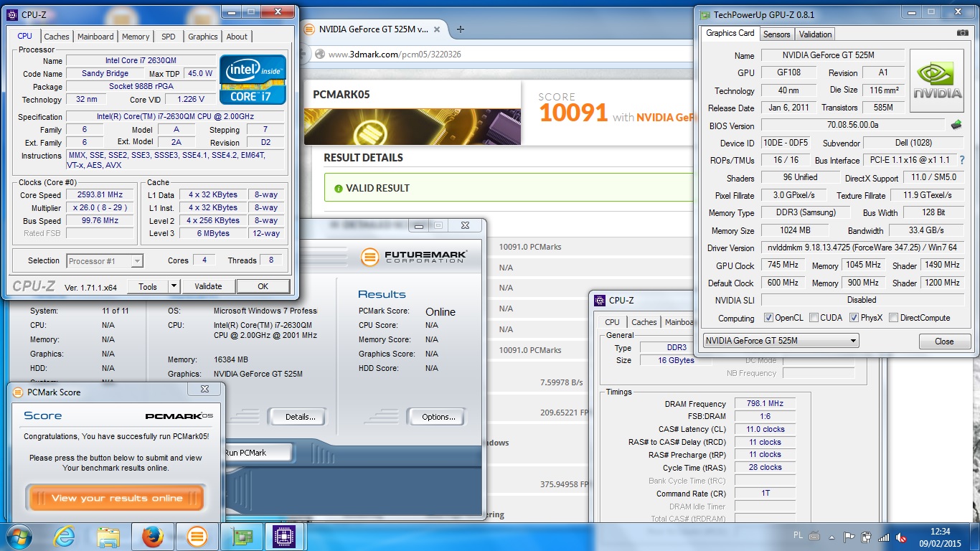The image size is (980, 551).
Task: Click Show Desktop strip beside the clock
Action: click(x=974, y=536)
